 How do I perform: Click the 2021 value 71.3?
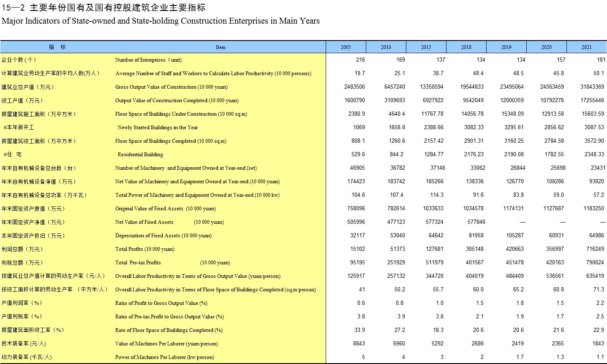coord(599,290)
